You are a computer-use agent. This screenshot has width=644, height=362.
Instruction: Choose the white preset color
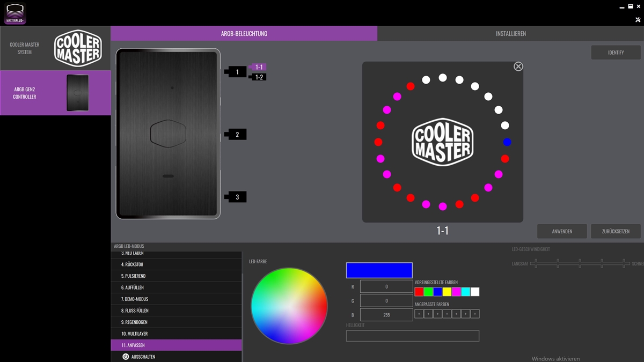coord(475,292)
